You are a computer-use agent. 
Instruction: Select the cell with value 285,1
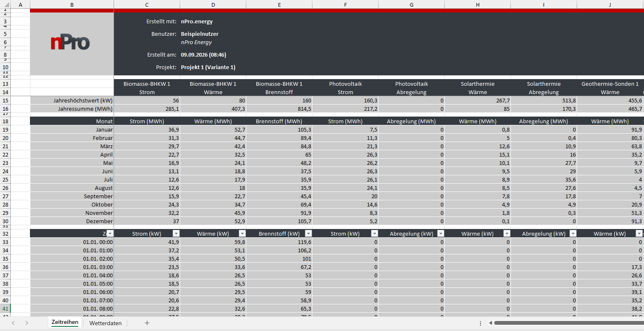(147, 109)
